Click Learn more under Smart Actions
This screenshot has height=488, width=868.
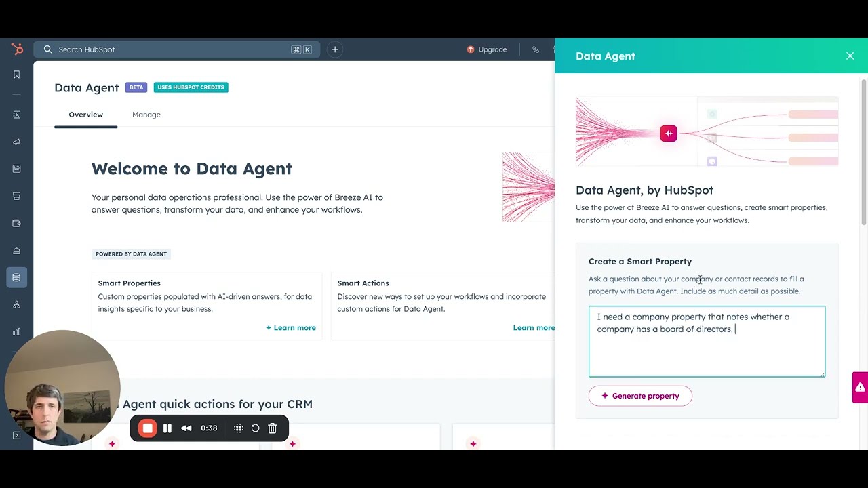pyautogui.click(x=534, y=328)
